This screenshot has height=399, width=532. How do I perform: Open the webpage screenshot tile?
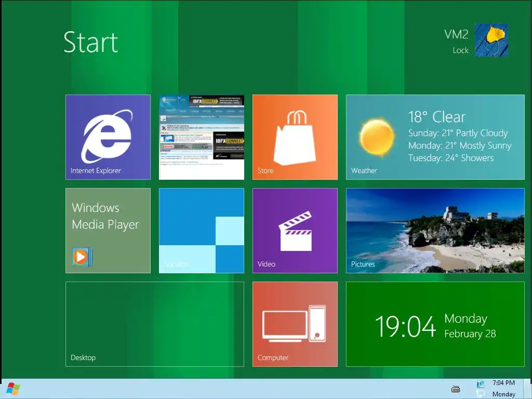(x=202, y=137)
